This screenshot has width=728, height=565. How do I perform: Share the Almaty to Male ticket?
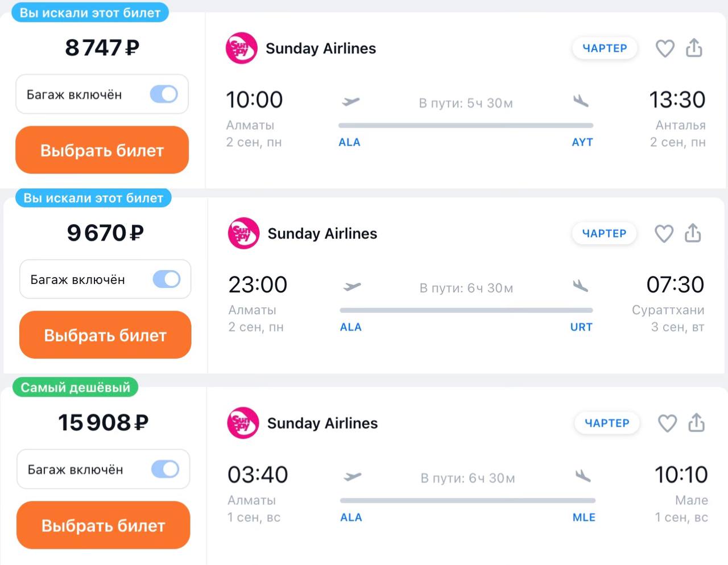[696, 423]
